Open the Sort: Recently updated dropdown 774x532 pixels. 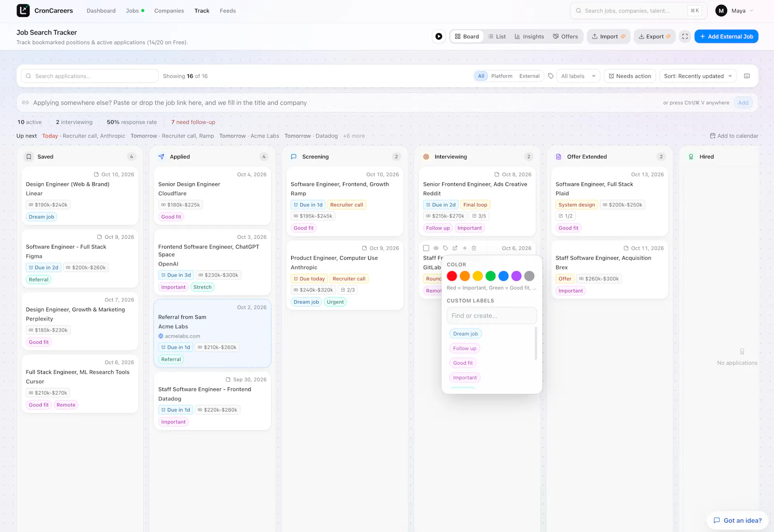pyautogui.click(x=698, y=76)
